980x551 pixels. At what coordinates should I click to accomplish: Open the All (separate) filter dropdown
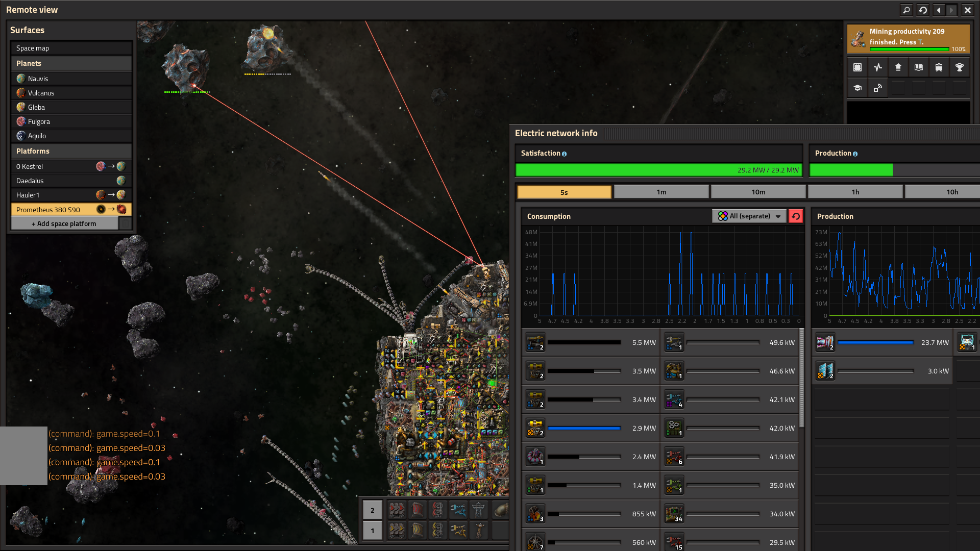pos(749,216)
